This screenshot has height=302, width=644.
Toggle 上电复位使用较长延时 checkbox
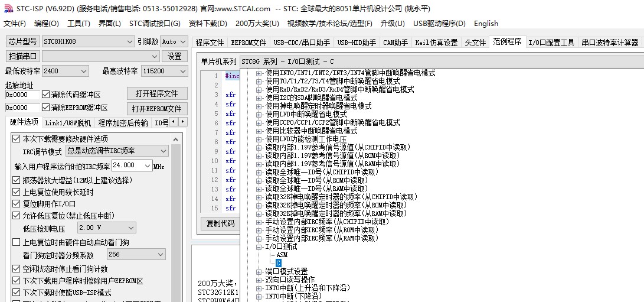tap(16, 192)
